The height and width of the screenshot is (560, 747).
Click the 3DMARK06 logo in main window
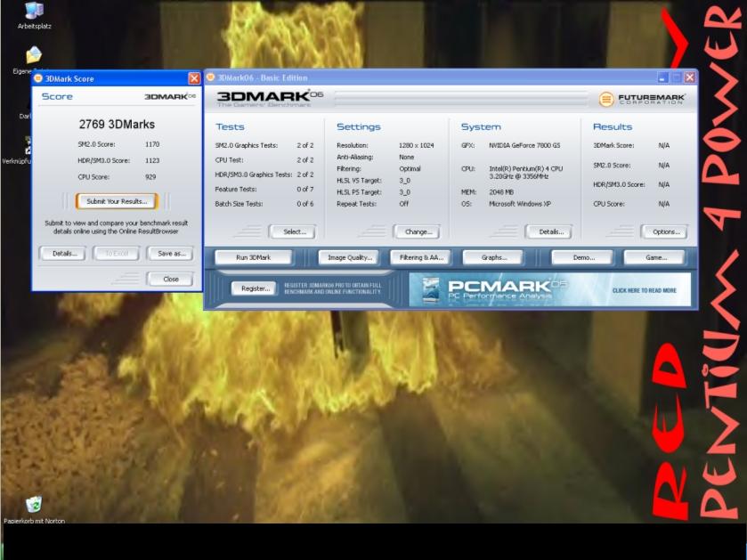pyautogui.click(x=270, y=98)
